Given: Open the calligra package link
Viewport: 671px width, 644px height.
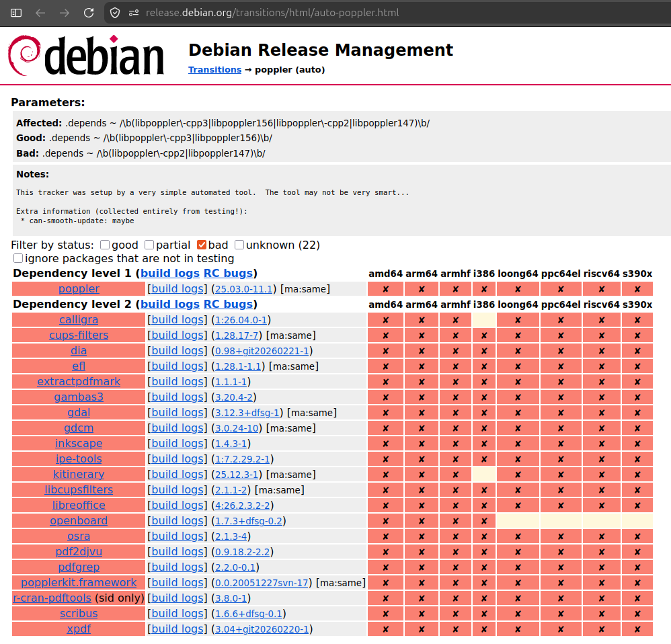Looking at the screenshot, I should [79, 319].
